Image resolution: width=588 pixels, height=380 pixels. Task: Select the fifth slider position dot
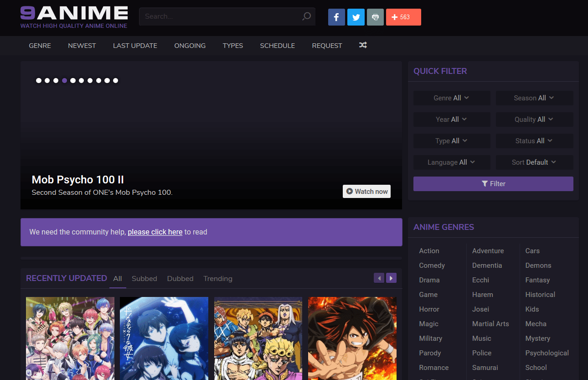point(73,80)
